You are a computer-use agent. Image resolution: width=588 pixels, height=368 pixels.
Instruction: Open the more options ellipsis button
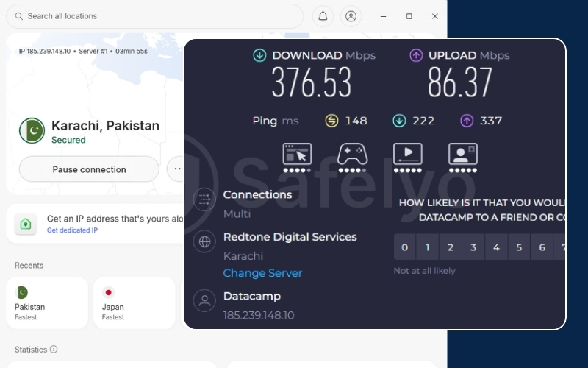tap(176, 169)
